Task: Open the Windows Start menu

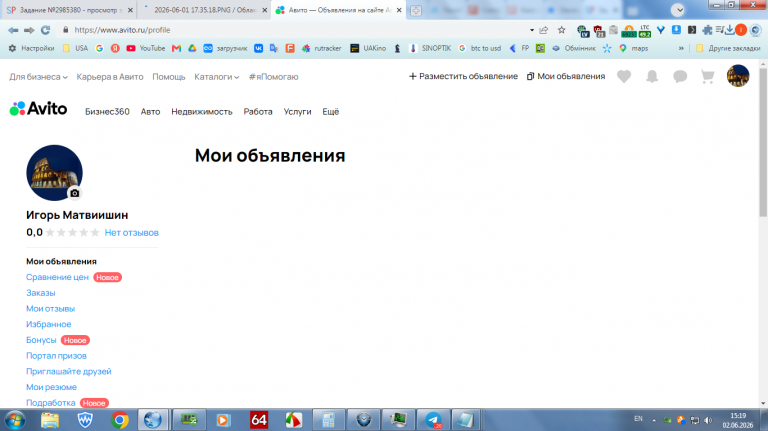Action: pos(15,420)
